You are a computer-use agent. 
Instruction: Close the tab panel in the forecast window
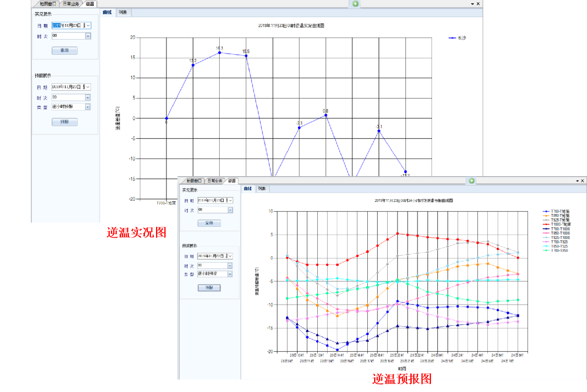(582, 181)
